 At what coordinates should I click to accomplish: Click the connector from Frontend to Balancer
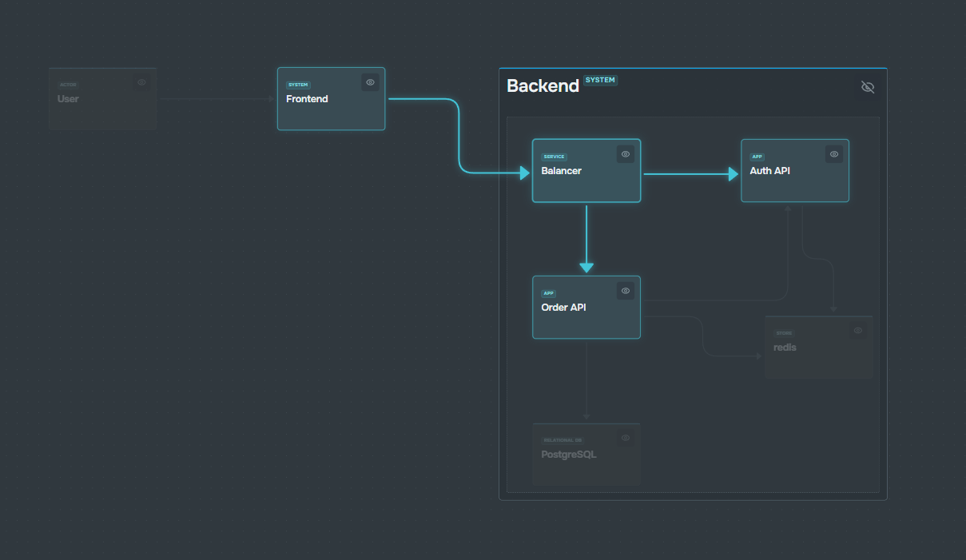459,136
